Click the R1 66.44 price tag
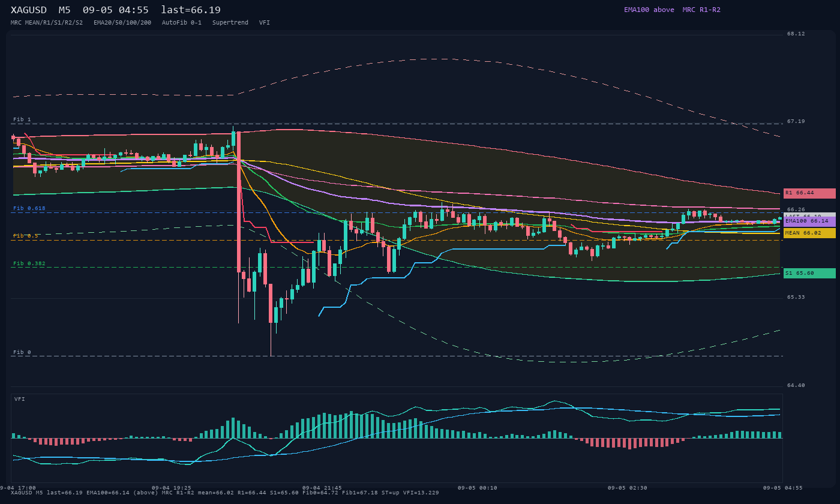The height and width of the screenshot is (504, 840). [x=809, y=193]
